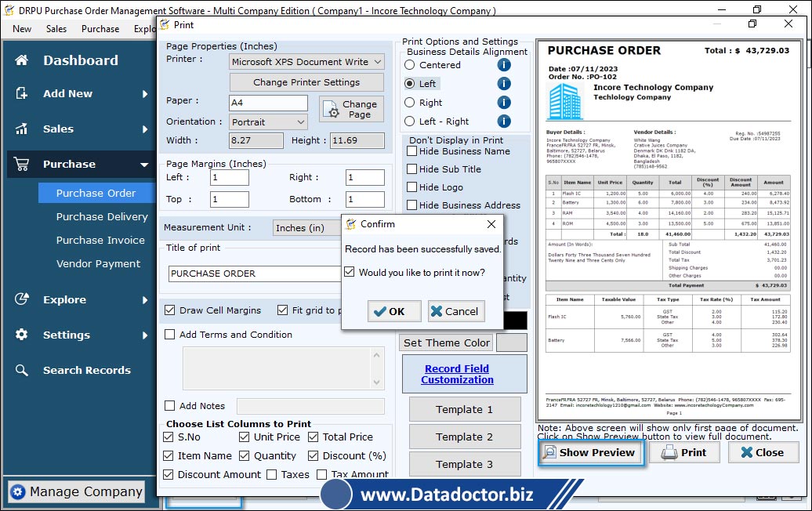812x511 pixels.
Task: Toggle the Taxes column checkbox
Action: pyautogui.click(x=271, y=475)
